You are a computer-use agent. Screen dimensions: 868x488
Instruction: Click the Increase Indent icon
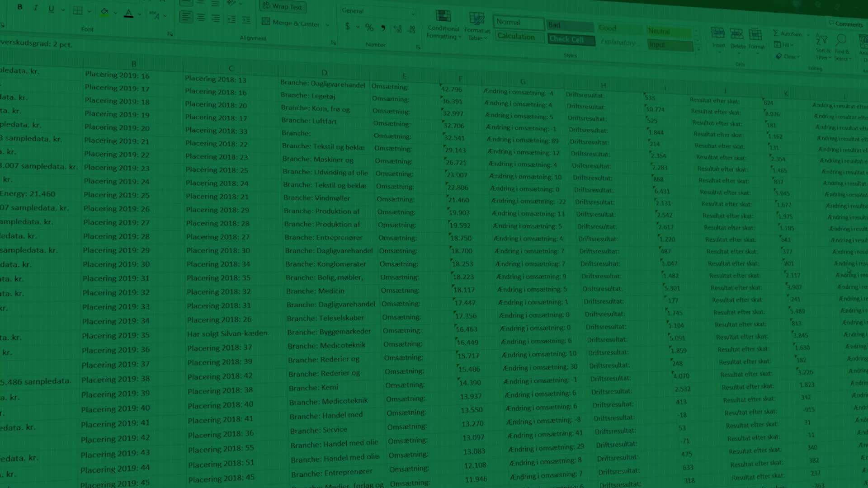pyautogui.click(x=246, y=20)
